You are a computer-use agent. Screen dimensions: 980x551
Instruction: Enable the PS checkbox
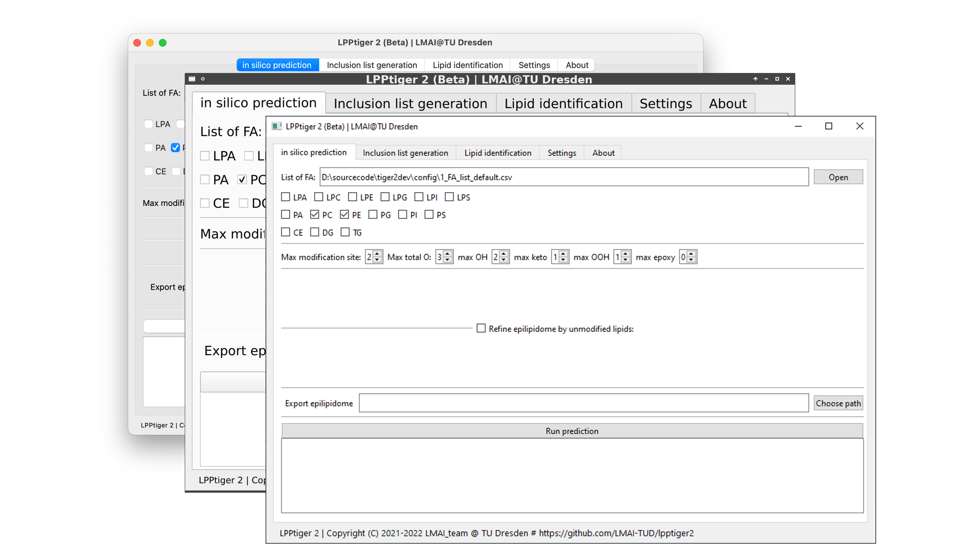429,215
